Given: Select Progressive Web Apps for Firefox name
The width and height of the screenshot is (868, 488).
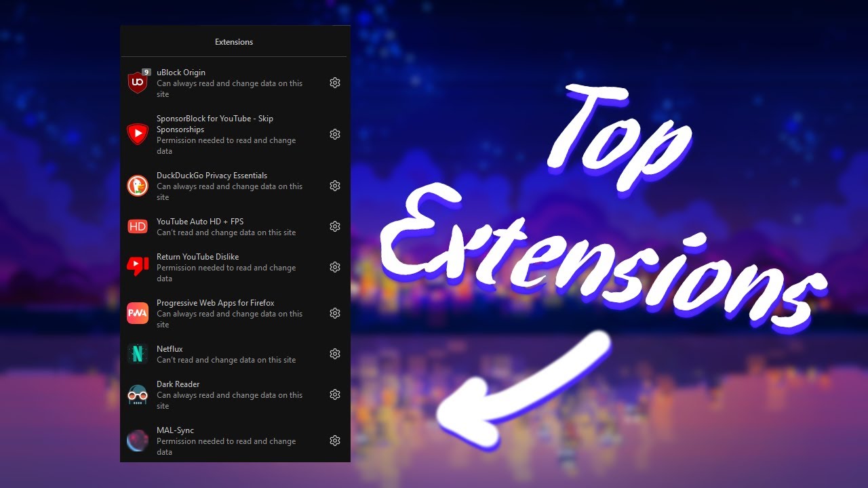Looking at the screenshot, I should pos(216,303).
